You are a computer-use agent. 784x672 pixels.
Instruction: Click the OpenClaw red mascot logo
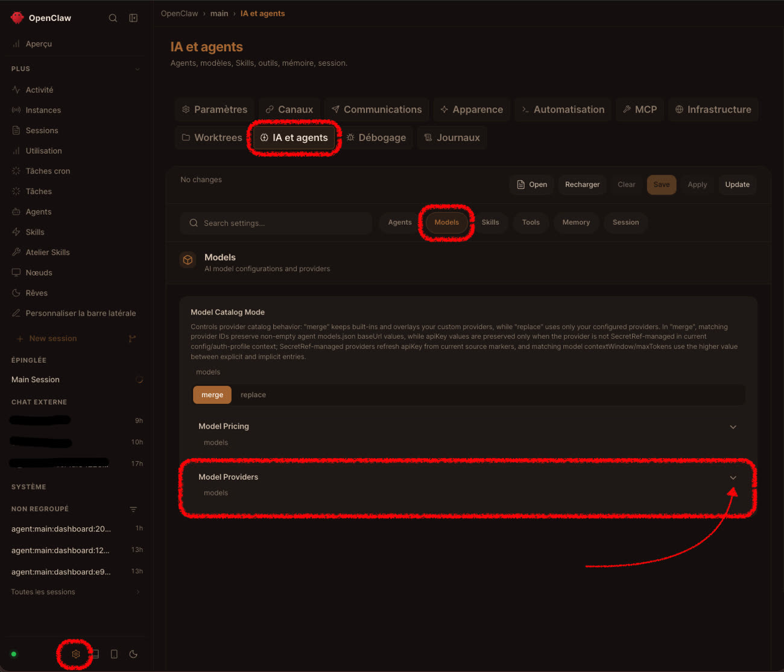[17, 18]
